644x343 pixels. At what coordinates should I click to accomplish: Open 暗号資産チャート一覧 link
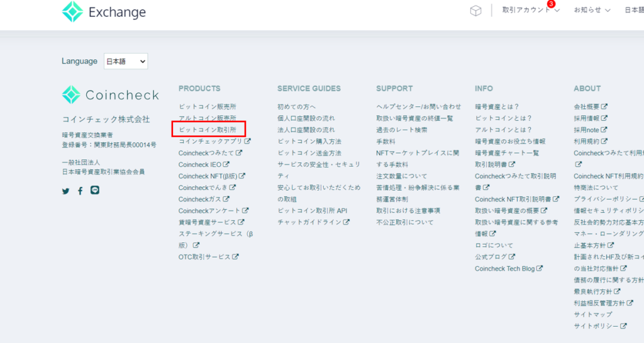pos(507,153)
